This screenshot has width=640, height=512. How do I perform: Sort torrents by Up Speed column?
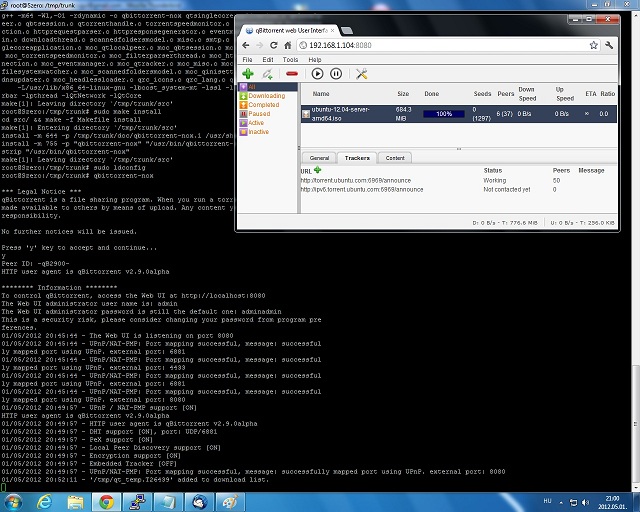pyautogui.click(x=564, y=94)
